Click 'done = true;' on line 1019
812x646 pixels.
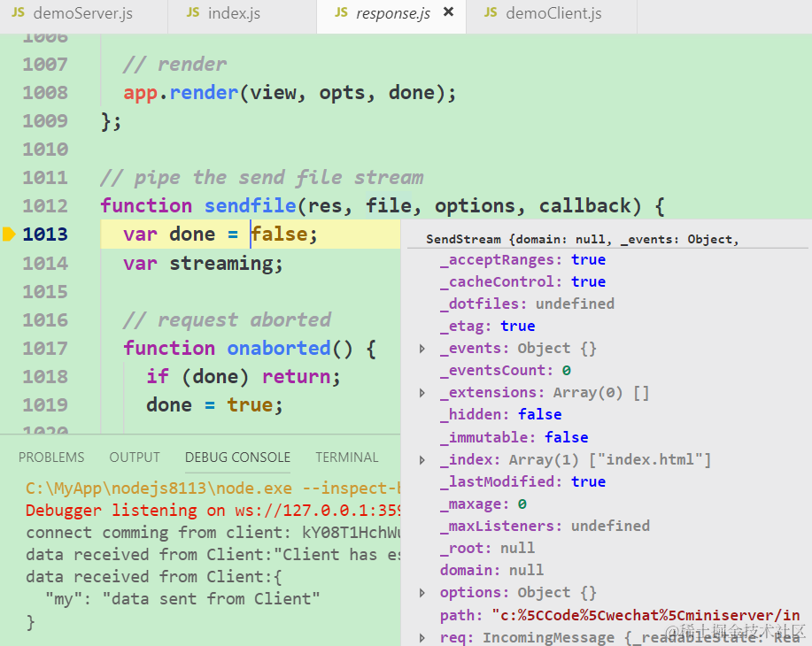point(214,405)
